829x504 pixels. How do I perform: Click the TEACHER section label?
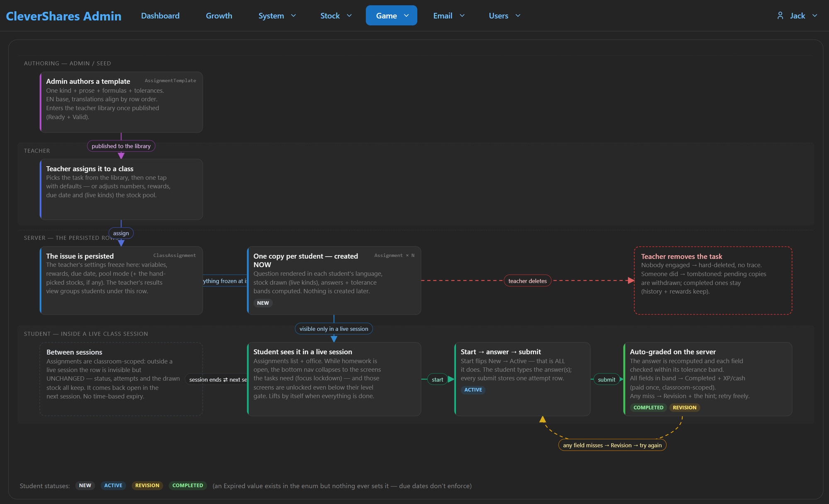(x=37, y=151)
